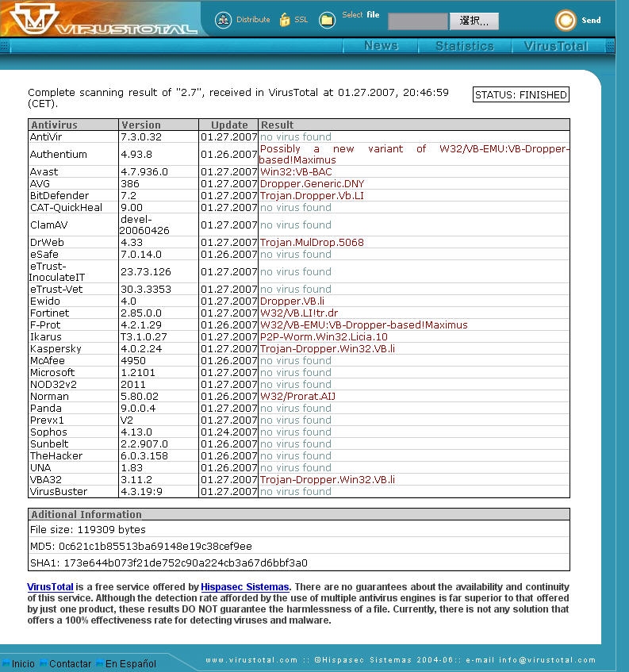Click the Dropper.VB.li result for Ewido
629x672 pixels.
pyautogui.click(x=292, y=301)
